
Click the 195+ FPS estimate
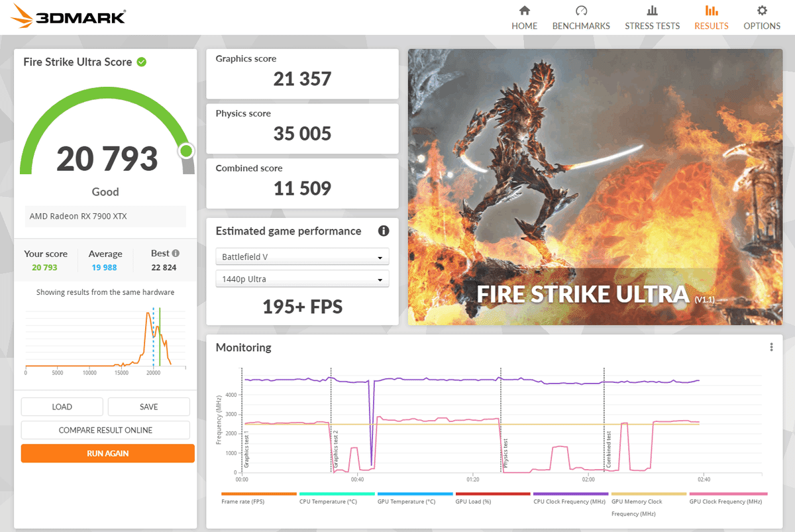(x=303, y=307)
